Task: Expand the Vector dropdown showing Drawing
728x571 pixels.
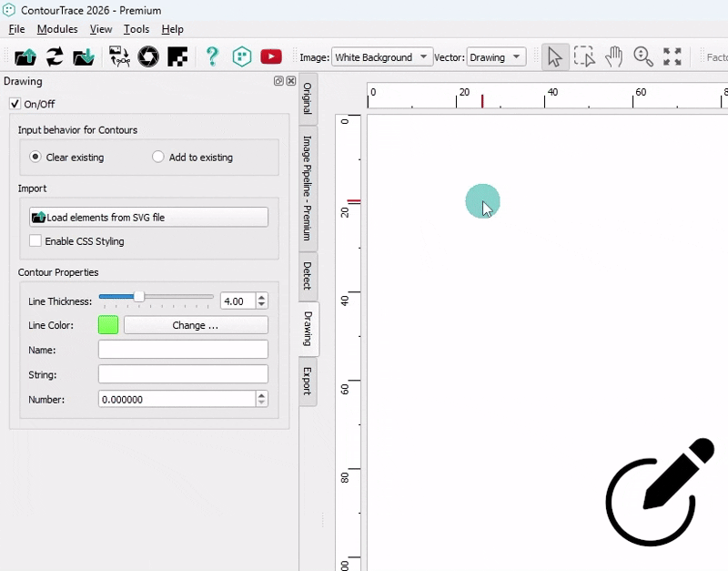Action: (x=496, y=57)
